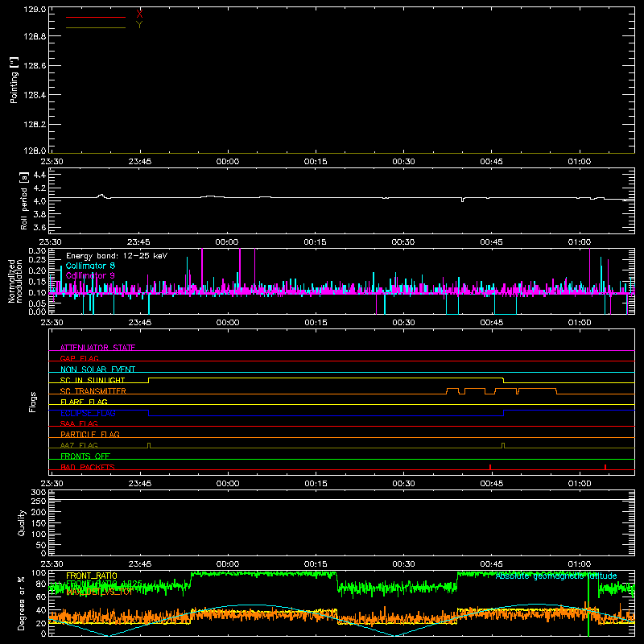
Task: Click the olive Y legend line in Pointing panel
Action: 96,27
